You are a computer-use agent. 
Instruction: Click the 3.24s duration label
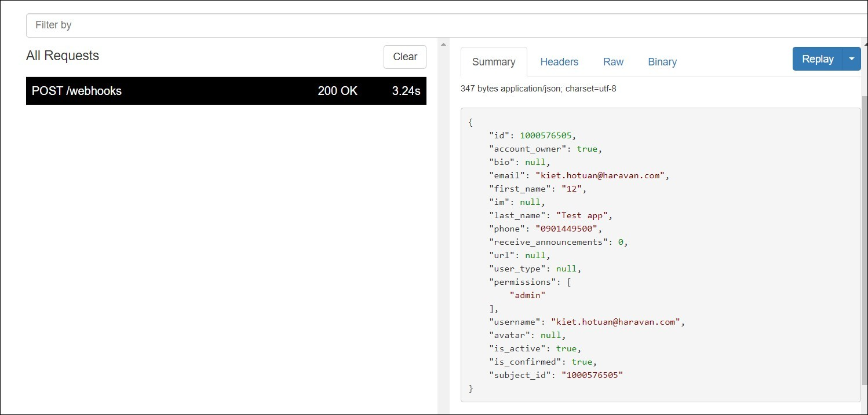406,91
